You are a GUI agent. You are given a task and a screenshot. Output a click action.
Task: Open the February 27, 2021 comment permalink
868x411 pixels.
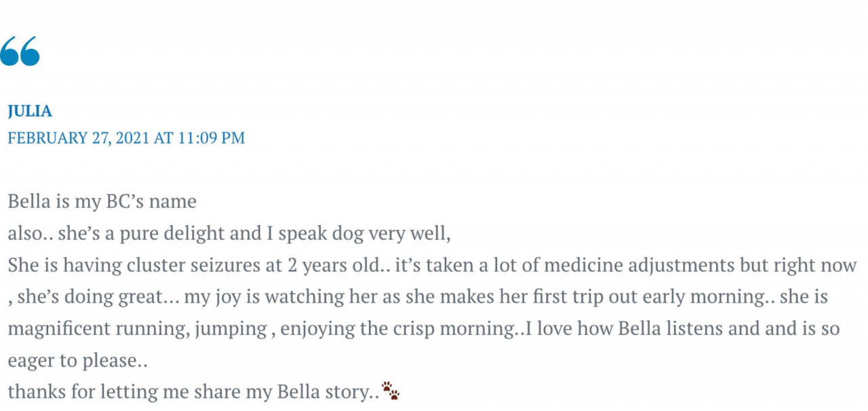pyautogui.click(x=126, y=138)
